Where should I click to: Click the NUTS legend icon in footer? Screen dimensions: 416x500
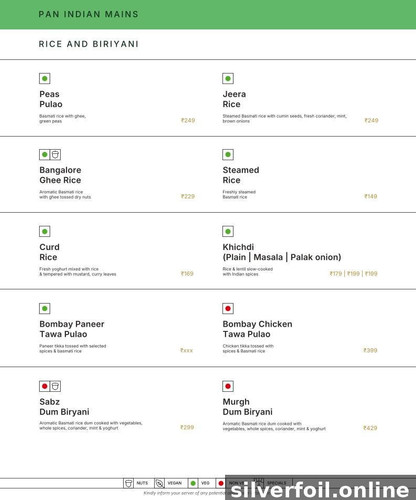click(128, 483)
